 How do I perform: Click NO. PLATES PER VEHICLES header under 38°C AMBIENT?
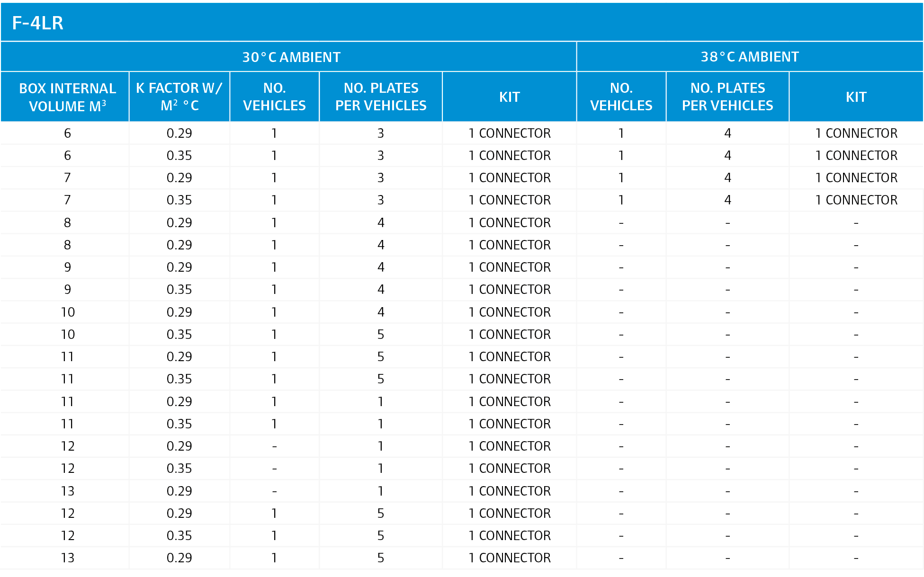727,97
